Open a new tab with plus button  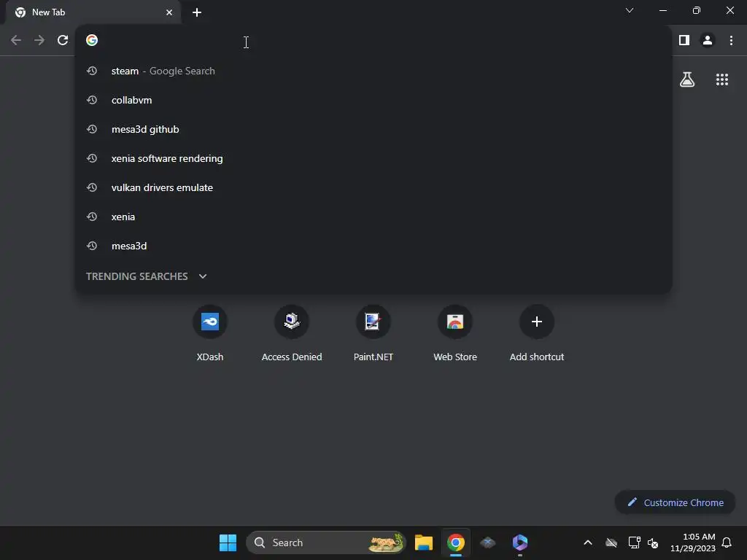pos(197,12)
